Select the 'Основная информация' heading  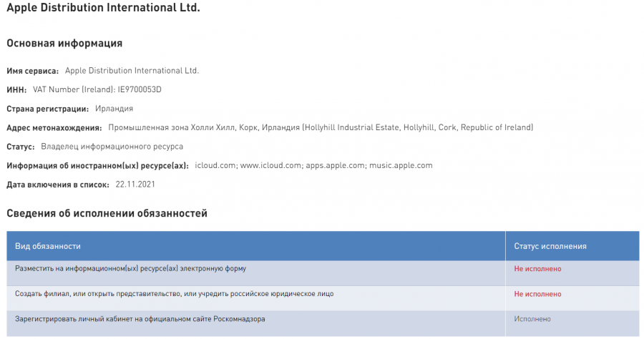[64, 43]
